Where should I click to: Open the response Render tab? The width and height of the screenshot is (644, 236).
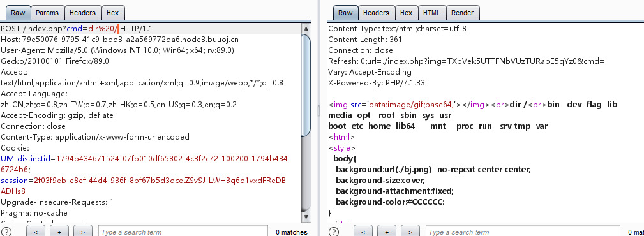(x=463, y=13)
